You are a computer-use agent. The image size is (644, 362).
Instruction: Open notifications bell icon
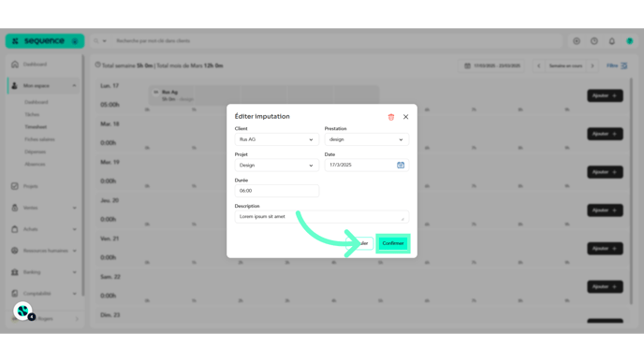[x=612, y=41]
